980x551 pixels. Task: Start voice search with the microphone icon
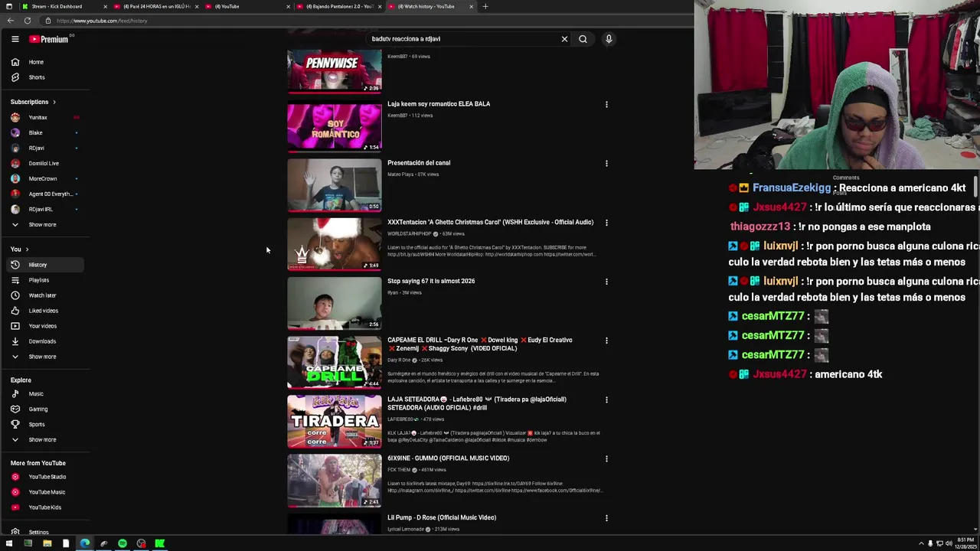click(x=609, y=39)
